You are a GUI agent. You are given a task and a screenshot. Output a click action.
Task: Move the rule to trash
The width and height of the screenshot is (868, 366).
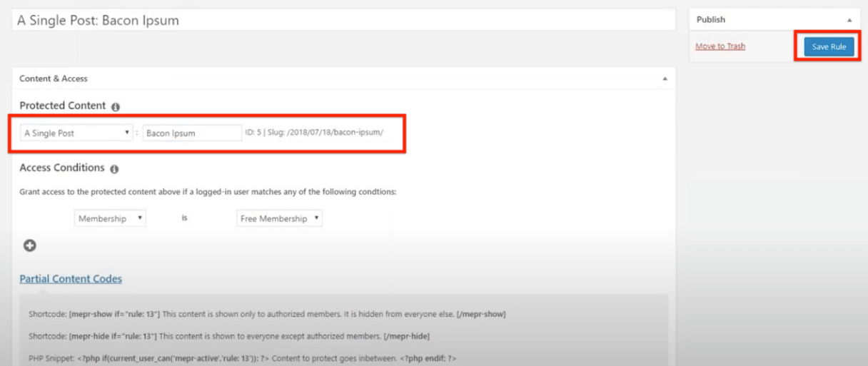[720, 46]
